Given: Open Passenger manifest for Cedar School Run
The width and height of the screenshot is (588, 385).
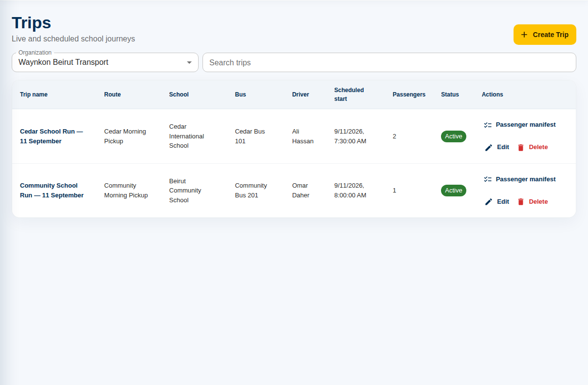Looking at the screenshot, I should pos(520,125).
